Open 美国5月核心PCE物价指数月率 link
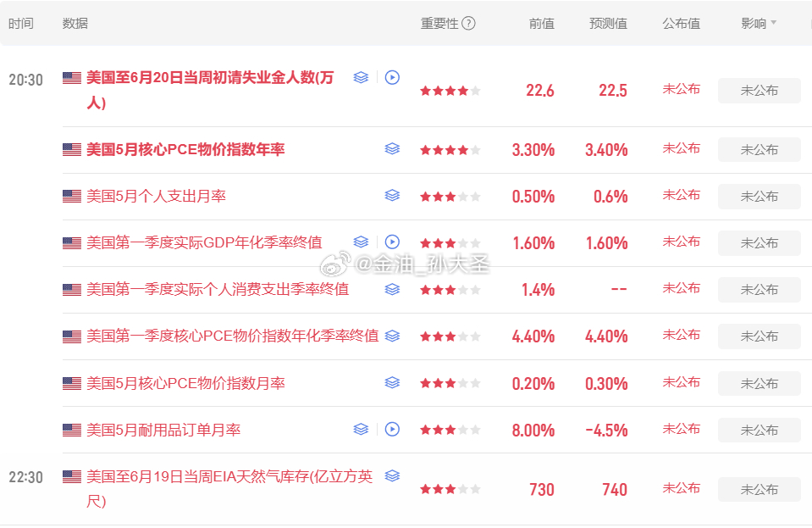Screen dimensions: 812x528 click(x=185, y=383)
